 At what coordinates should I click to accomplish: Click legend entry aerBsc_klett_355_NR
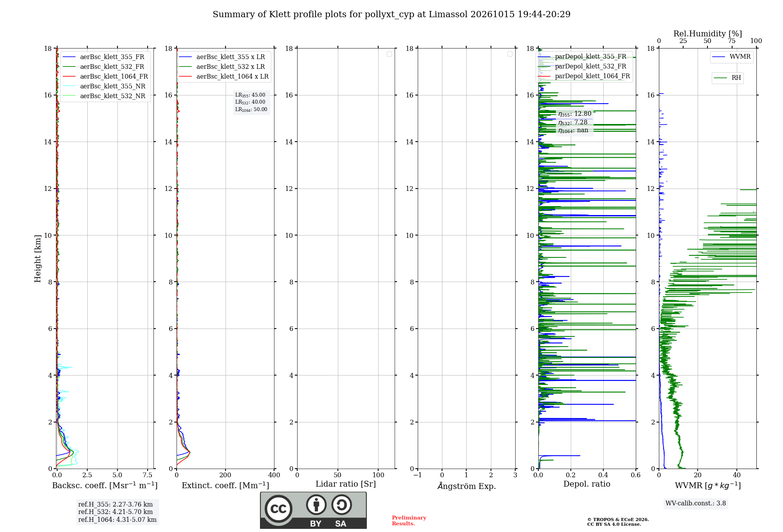pyautogui.click(x=104, y=86)
